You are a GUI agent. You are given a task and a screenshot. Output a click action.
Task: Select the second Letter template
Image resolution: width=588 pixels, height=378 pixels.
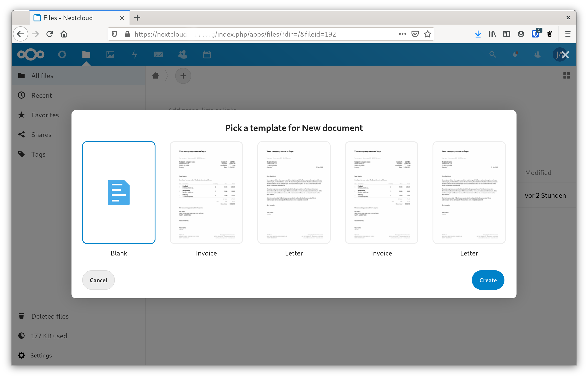[x=469, y=193]
